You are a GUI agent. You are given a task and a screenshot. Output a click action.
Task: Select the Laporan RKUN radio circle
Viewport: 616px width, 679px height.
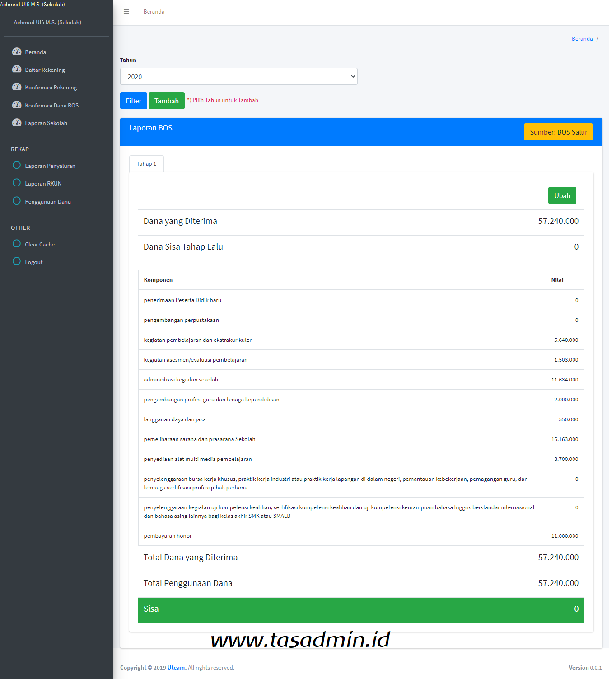tap(17, 183)
